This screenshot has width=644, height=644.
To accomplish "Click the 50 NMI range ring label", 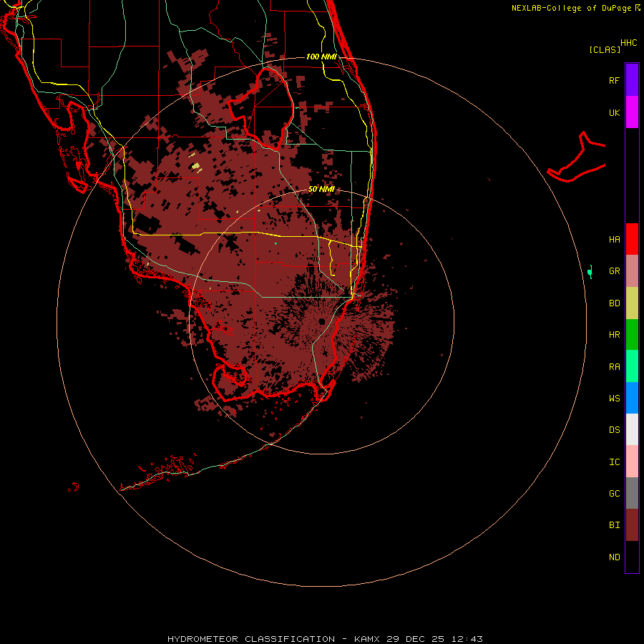I will click(321, 189).
